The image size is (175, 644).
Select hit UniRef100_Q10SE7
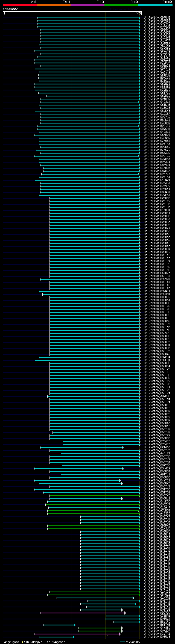(x=157, y=114)
